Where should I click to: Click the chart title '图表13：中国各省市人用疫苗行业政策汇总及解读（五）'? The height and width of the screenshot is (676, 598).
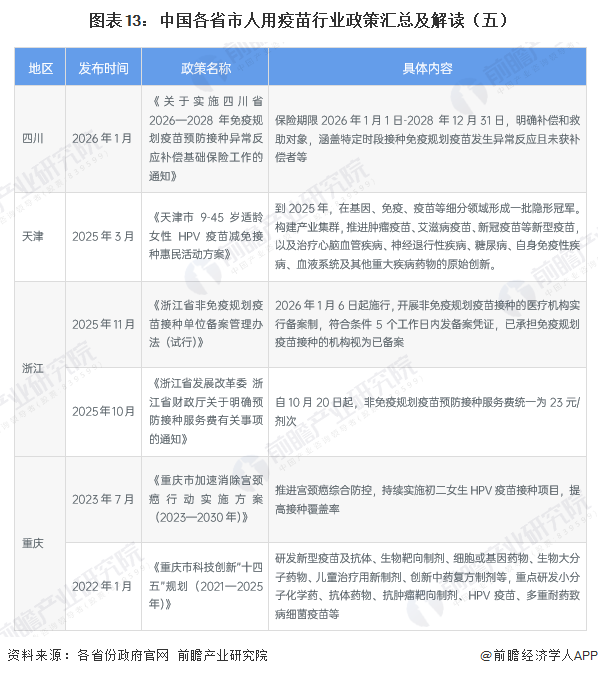pyautogui.click(x=299, y=20)
